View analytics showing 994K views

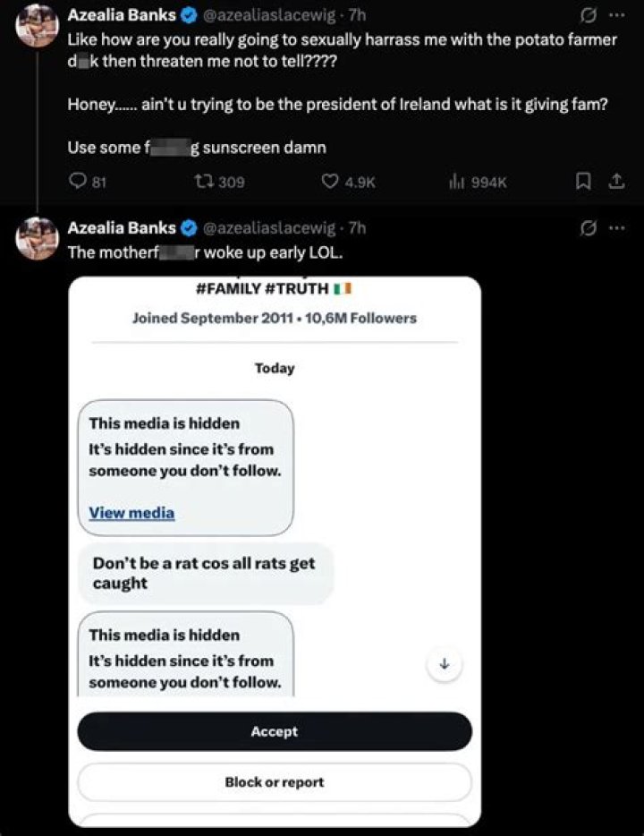coord(460,182)
